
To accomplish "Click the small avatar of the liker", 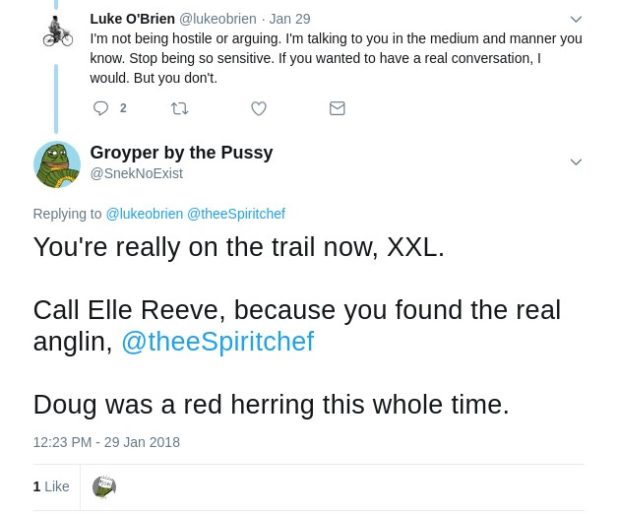I will click(104, 487).
